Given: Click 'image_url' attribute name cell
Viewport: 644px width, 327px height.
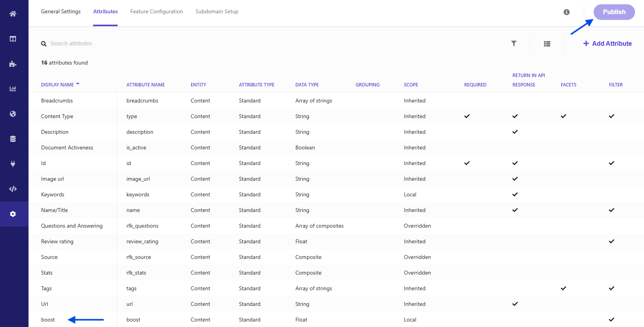Looking at the screenshot, I should click(138, 179).
